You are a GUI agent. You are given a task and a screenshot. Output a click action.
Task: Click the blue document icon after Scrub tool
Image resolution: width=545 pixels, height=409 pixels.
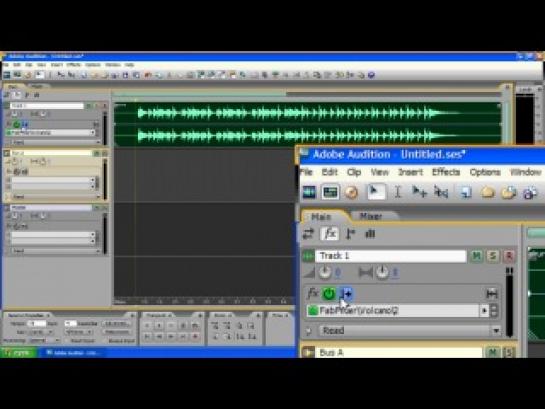coord(465,192)
